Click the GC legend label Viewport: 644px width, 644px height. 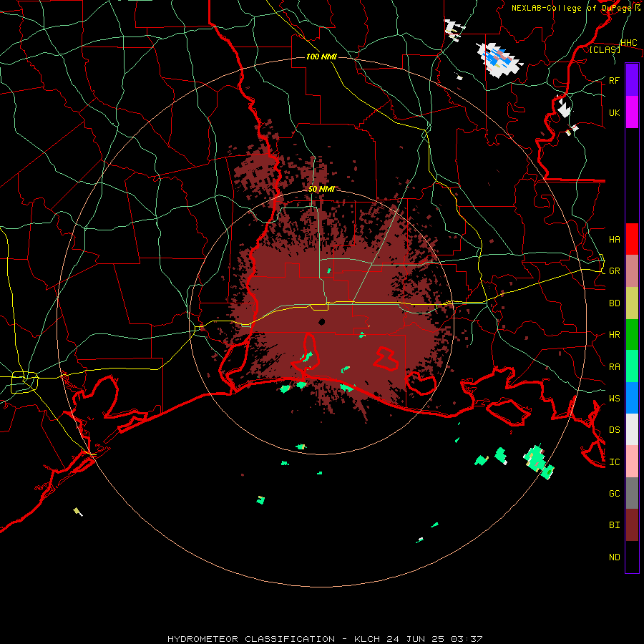615,494
